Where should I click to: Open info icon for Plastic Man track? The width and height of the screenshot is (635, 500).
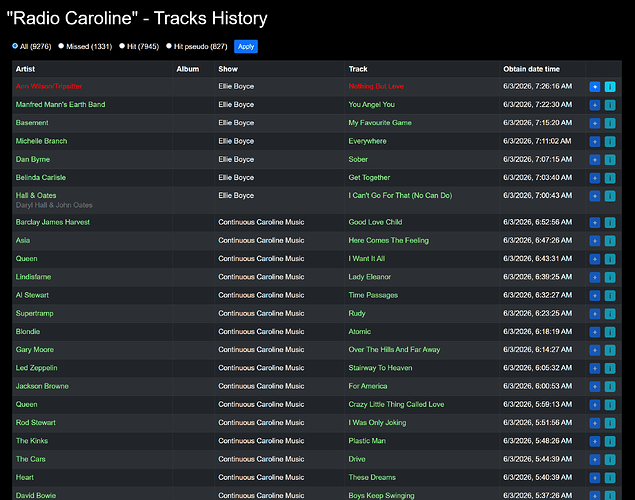(x=610, y=441)
